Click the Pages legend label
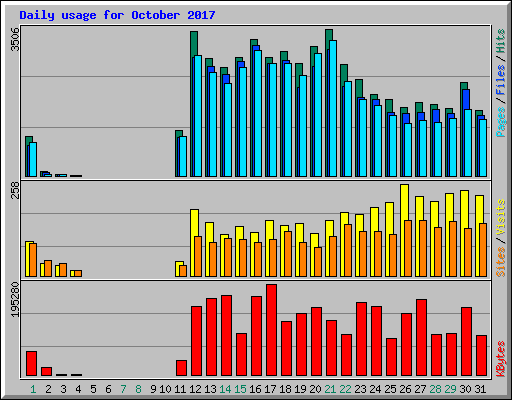 501,122
